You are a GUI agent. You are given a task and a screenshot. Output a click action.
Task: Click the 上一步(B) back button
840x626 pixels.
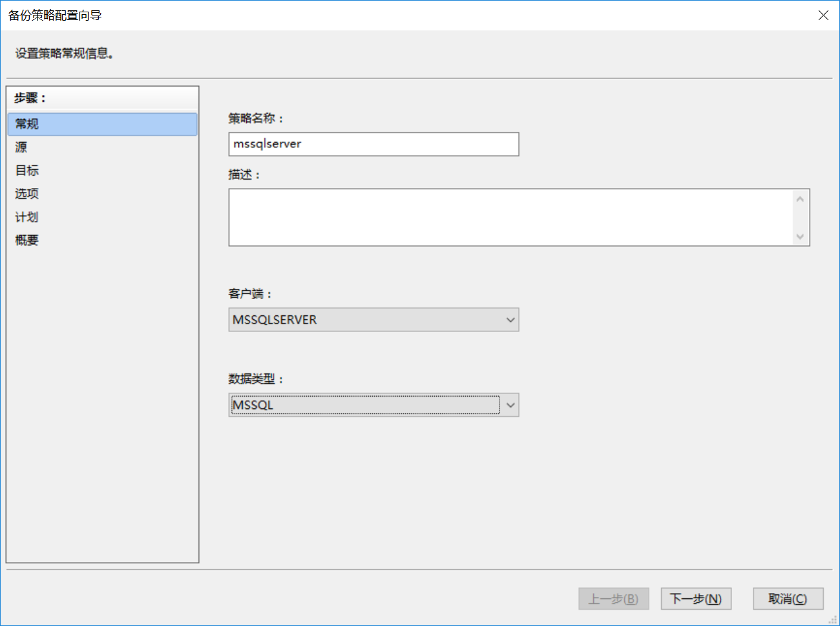613,599
